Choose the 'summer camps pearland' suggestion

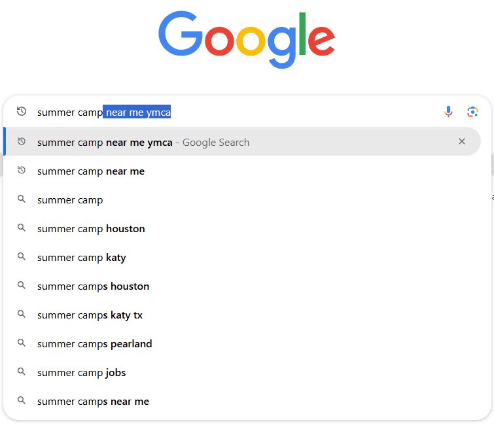click(94, 344)
